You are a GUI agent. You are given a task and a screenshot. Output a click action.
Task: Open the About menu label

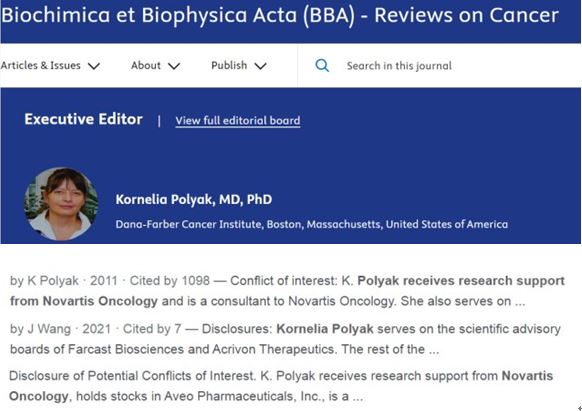[146, 65]
